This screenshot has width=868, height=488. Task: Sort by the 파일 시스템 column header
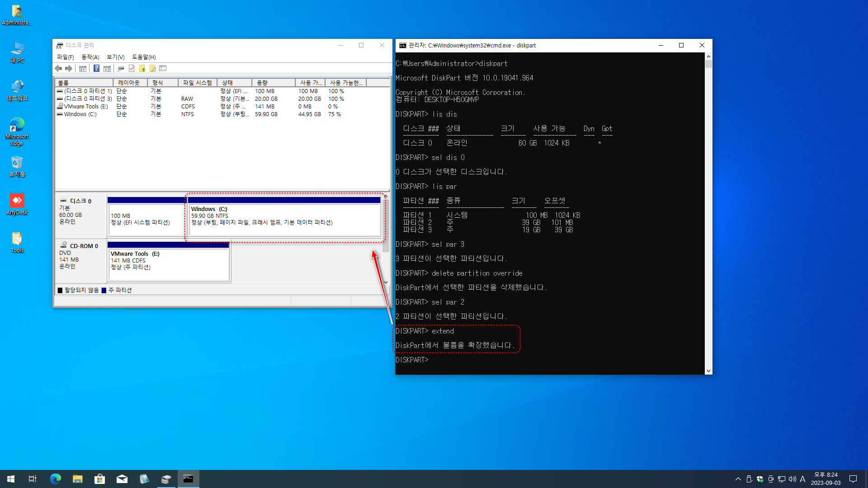click(x=198, y=83)
